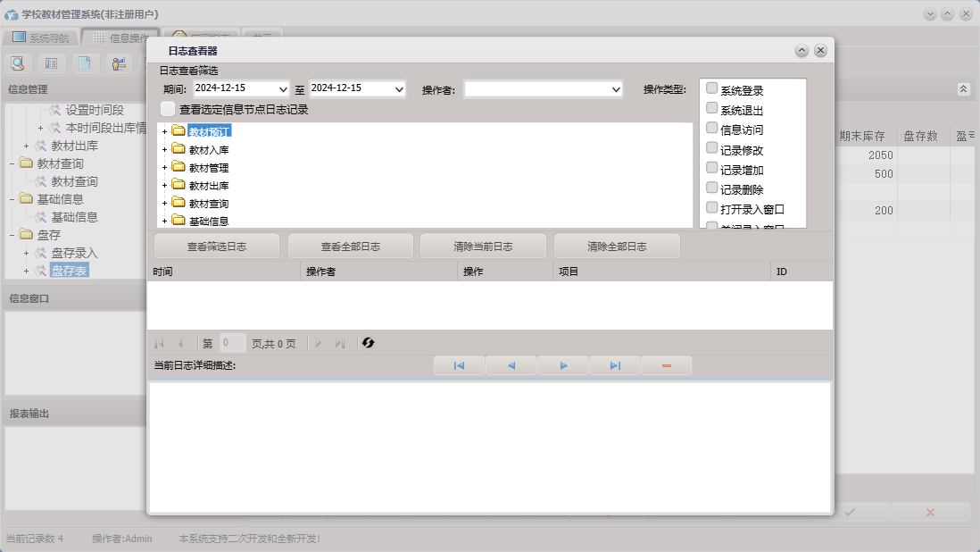Expand the 教材管理 node in dialog tree
Screen dimensions: 980x552
click(164, 168)
